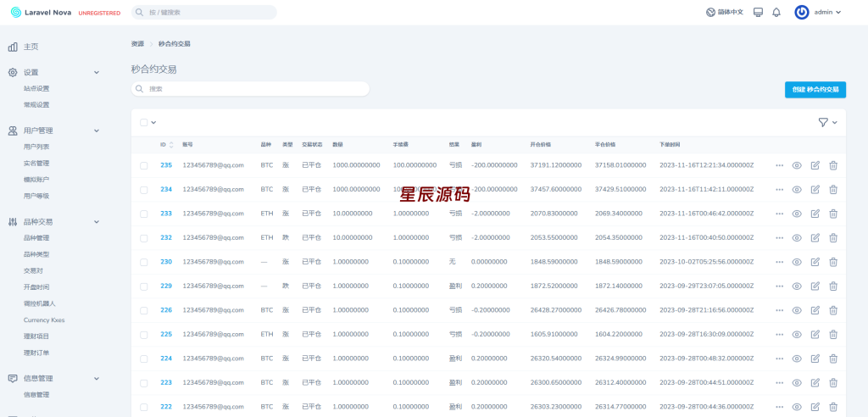Image resolution: width=868 pixels, height=417 pixels.
Task: Edit trade row 232
Action: coord(815,237)
